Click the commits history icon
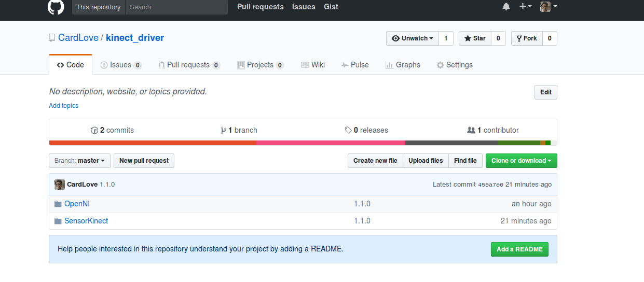This screenshot has width=644, height=282. click(x=94, y=130)
